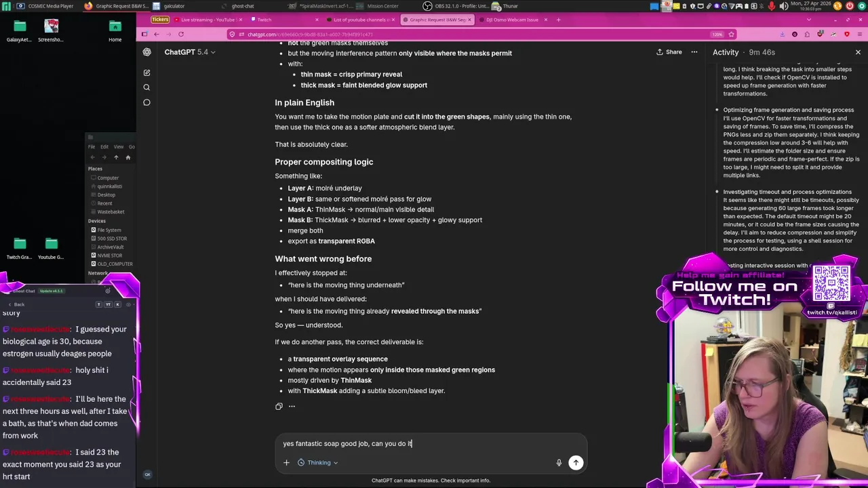Click the plus attach button in composer
The width and height of the screenshot is (868, 488).
(x=286, y=463)
